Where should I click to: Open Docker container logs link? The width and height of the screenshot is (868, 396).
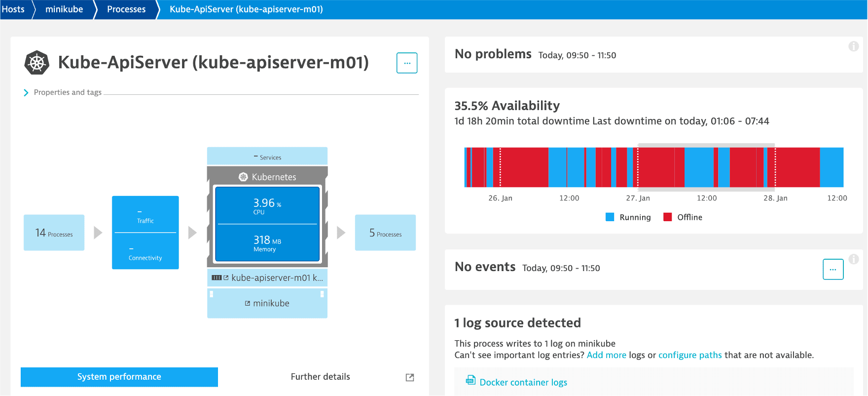coord(523,382)
